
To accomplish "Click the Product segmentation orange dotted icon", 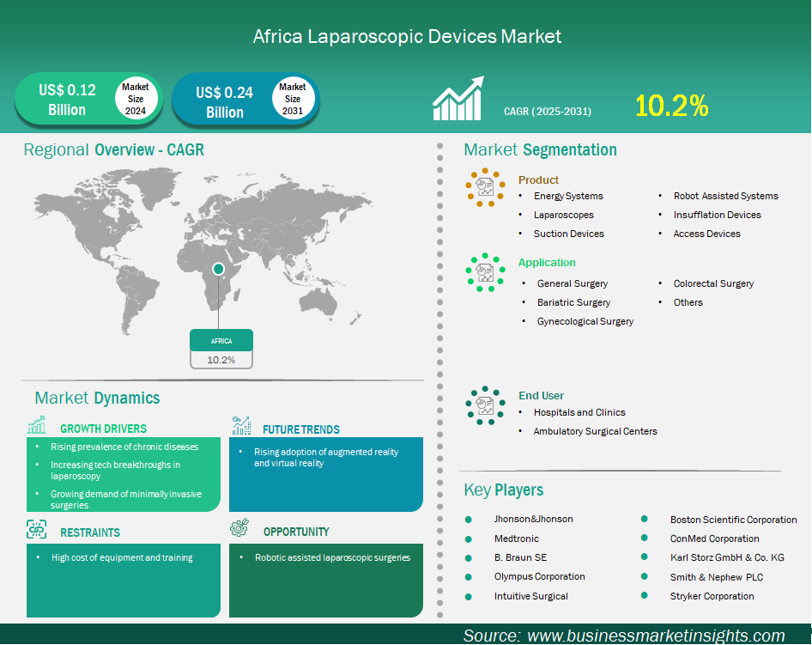I will [485, 187].
